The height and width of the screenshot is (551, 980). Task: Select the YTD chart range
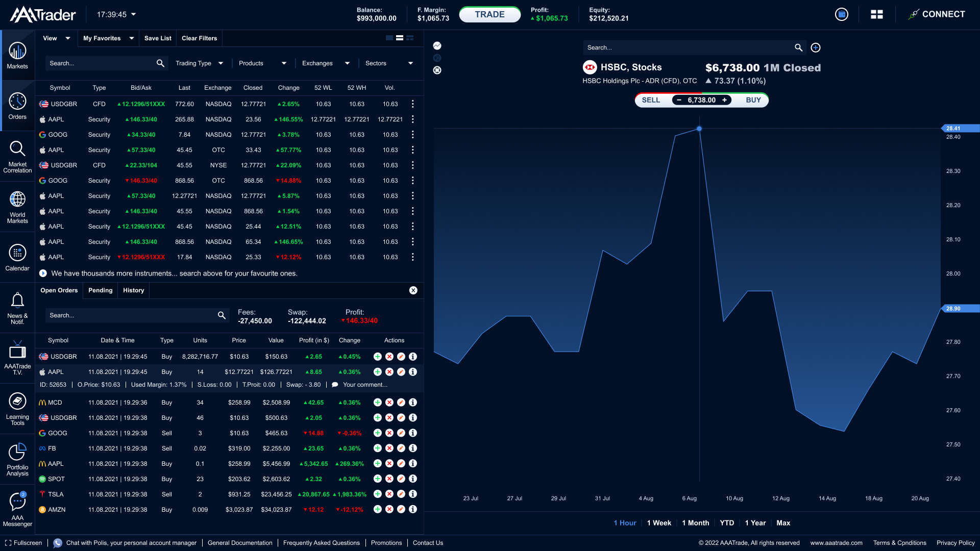(x=727, y=523)
